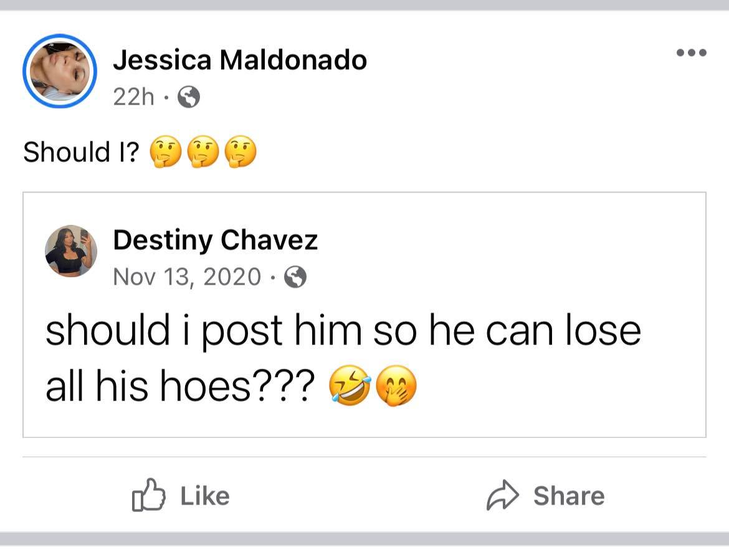Click the thumbs-up Like icon
This screenshot has height=560, width=729.
click(x=149, y=495)
